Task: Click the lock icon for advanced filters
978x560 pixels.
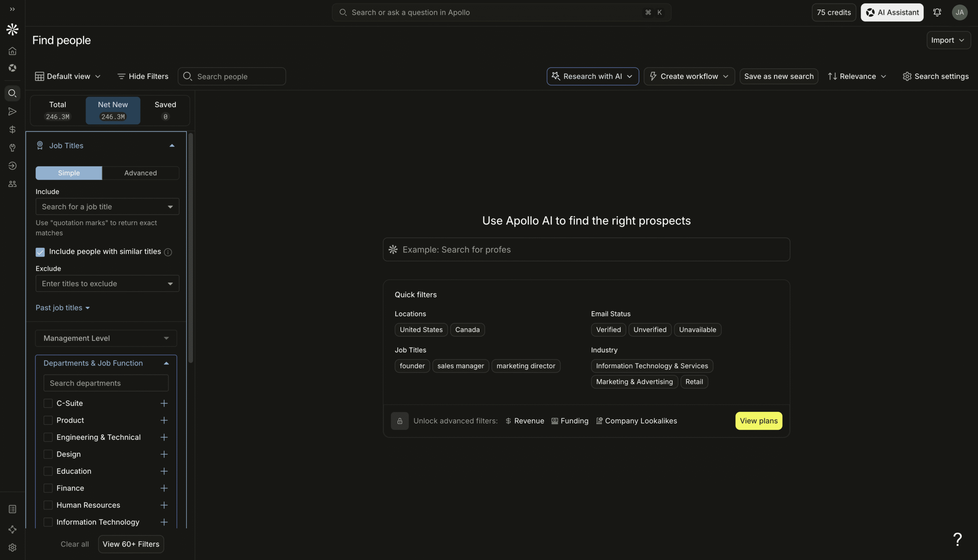Action: click(x=400, y=421)
